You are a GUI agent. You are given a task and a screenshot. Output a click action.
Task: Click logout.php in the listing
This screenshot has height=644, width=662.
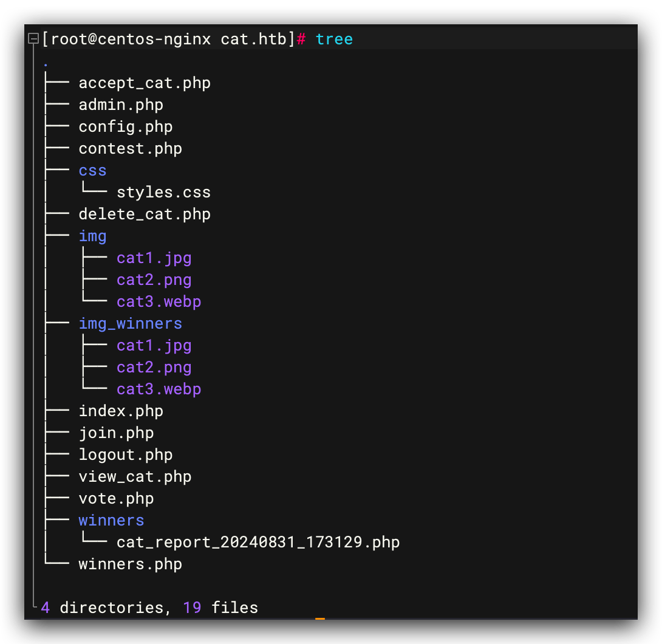(126, 455)
